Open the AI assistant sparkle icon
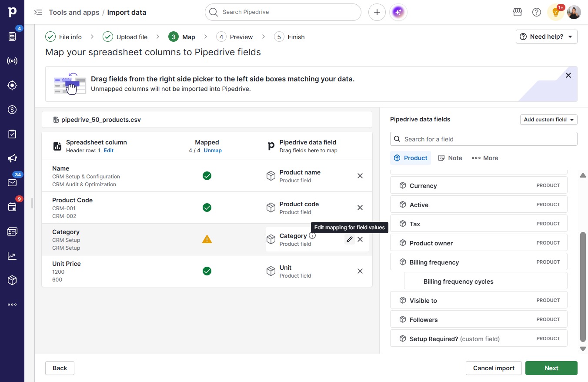588x382 pixels. pos(399,12)
